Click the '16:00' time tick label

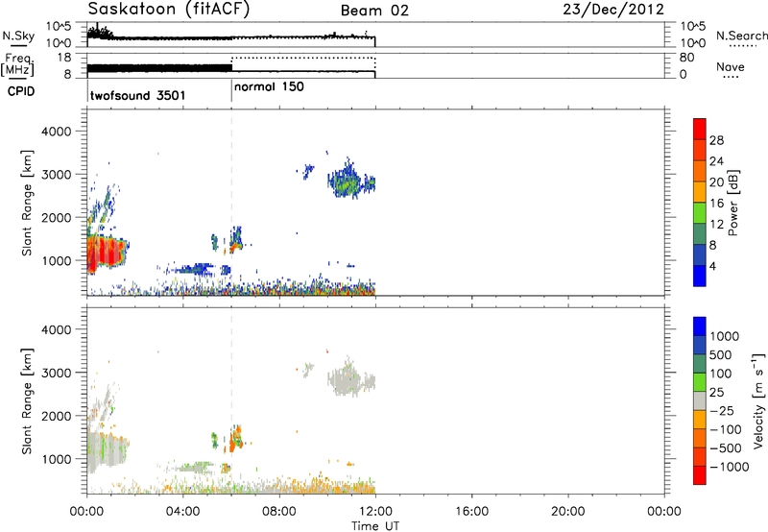[x=471, y=512]
